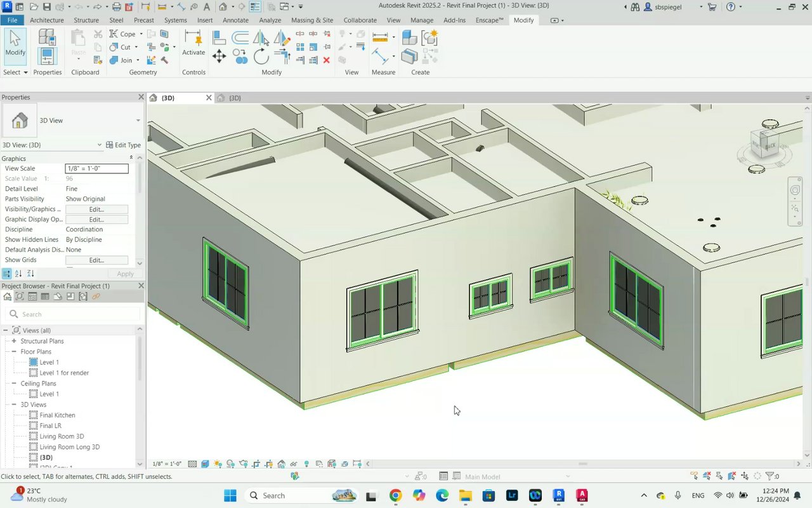Open the Type Properties icon in ribbon
The width and height of the screenshot is (812, 508).
pyautogui.click(x=47, y=38)
